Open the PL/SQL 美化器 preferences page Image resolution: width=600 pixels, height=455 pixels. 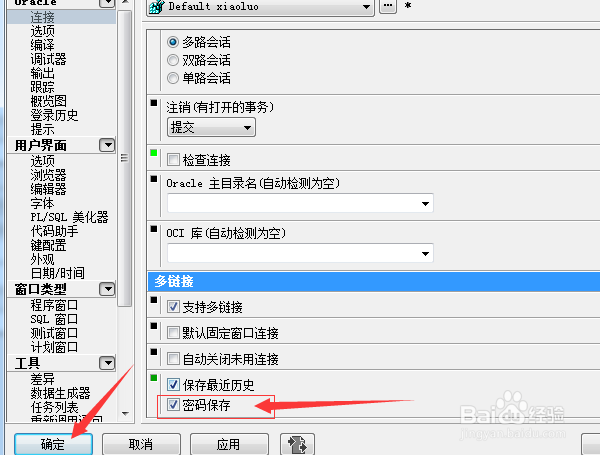pyautogui.click(x=69, y=217)
